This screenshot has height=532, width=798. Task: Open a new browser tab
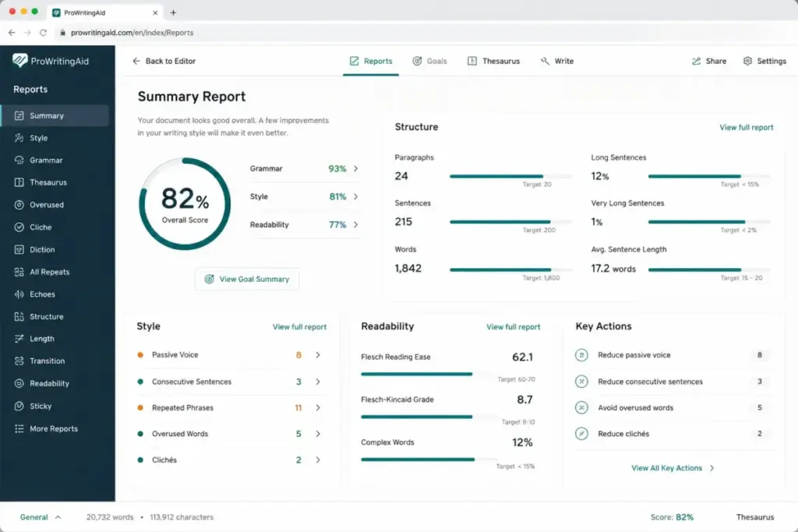point(173,12)
